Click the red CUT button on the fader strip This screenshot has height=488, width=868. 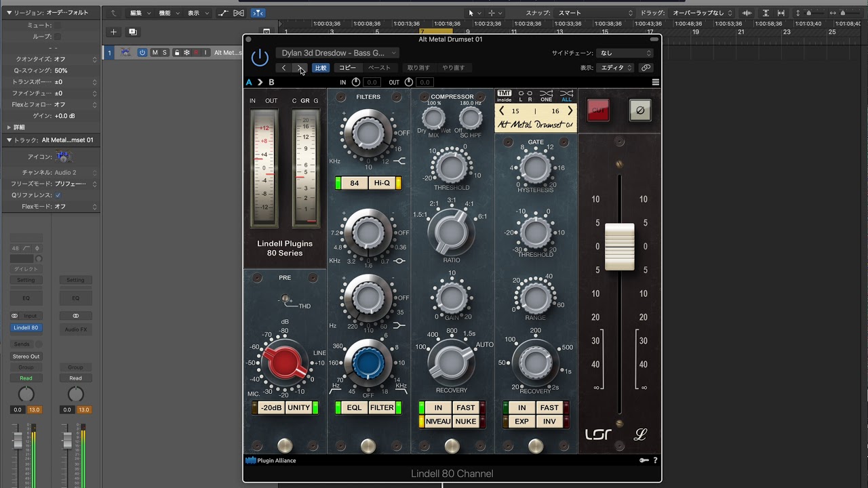[598, 110]
